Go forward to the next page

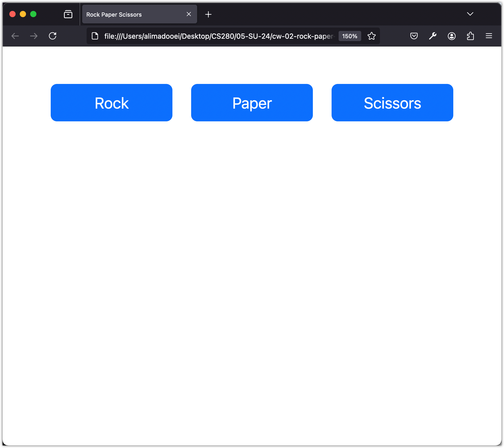click(34, 36)
